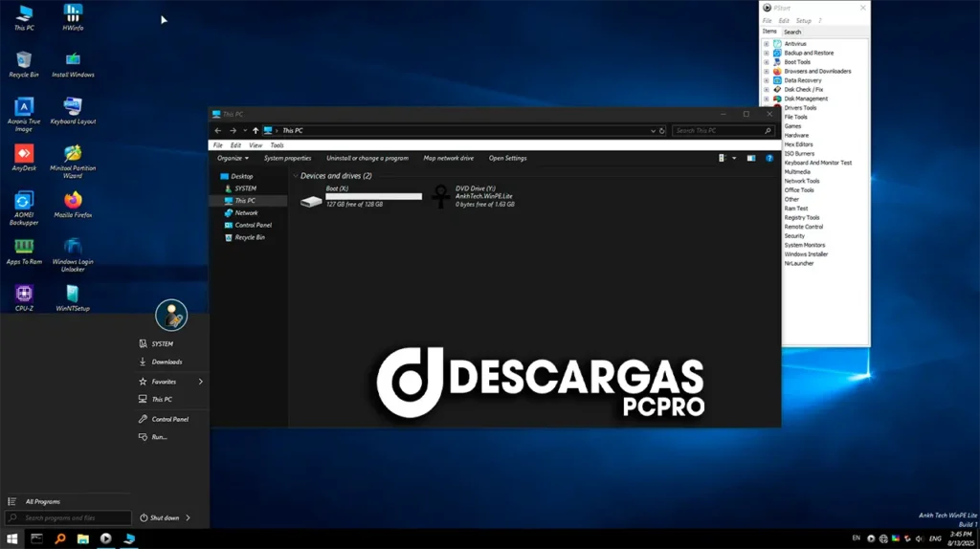Image resolution: width=980 pixels, height=549 pixels.
Task: Switch to the Search tab in PStart
Action: 792,32
